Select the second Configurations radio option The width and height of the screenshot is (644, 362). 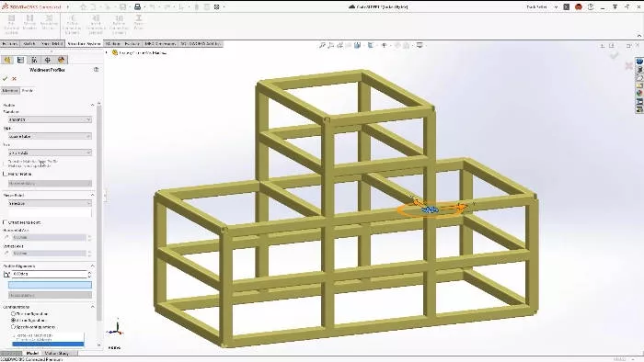14,320
